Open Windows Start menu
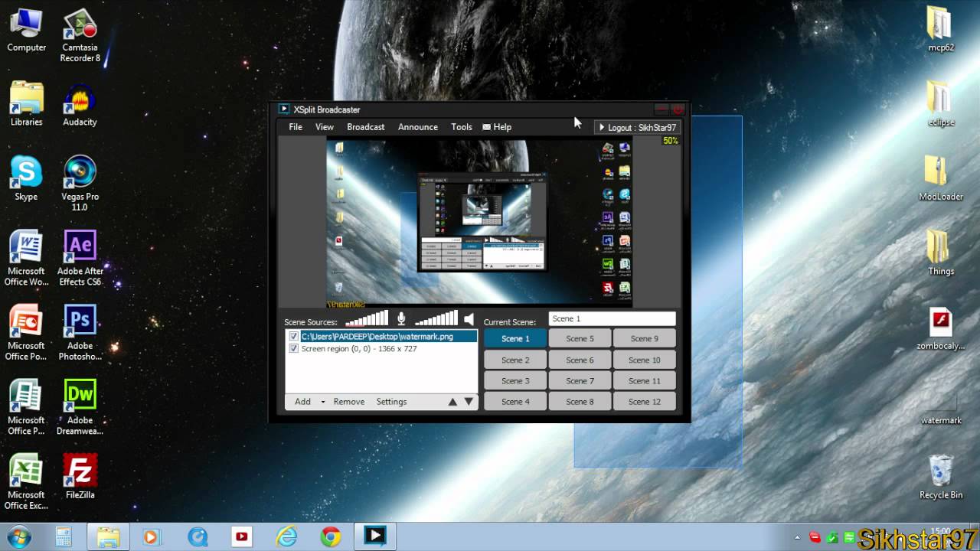 point(18,536)
